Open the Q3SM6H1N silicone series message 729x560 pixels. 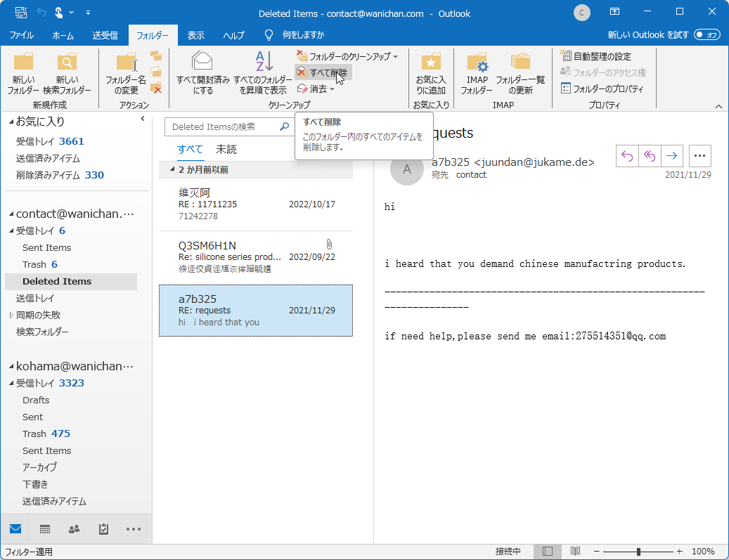pos(256,257)
